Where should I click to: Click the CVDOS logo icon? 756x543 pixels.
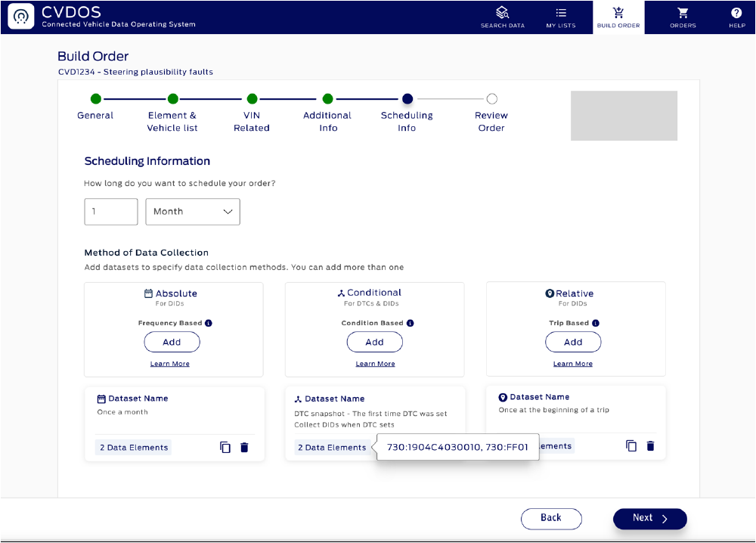[x=21, y=17]
